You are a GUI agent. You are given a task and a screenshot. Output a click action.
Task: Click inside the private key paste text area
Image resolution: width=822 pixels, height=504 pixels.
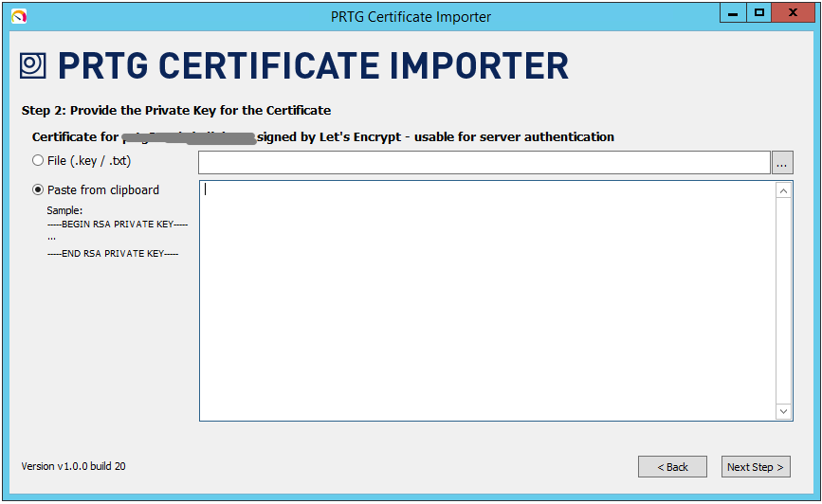tap(487, 300)
